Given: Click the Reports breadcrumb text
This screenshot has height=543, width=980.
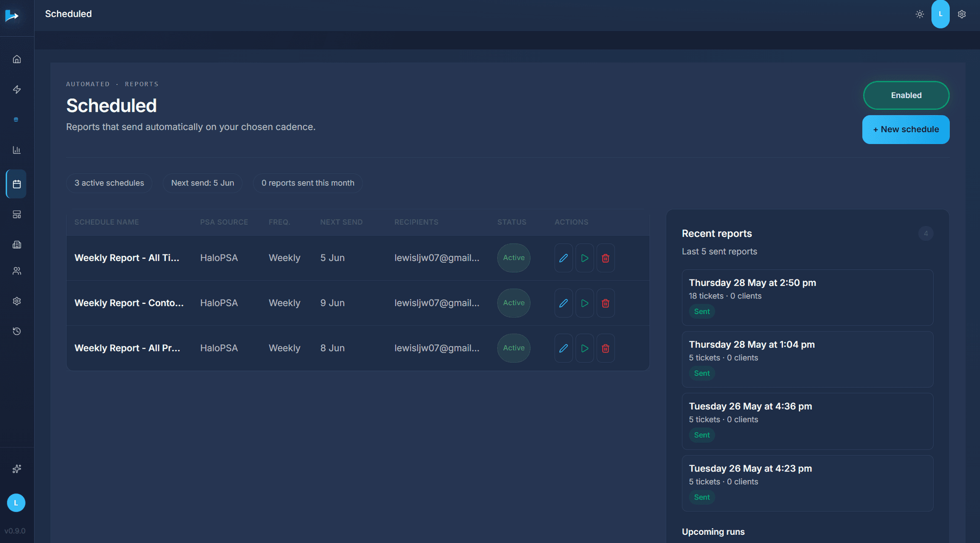Looking at the screenshot, I should tap(142, 84).
